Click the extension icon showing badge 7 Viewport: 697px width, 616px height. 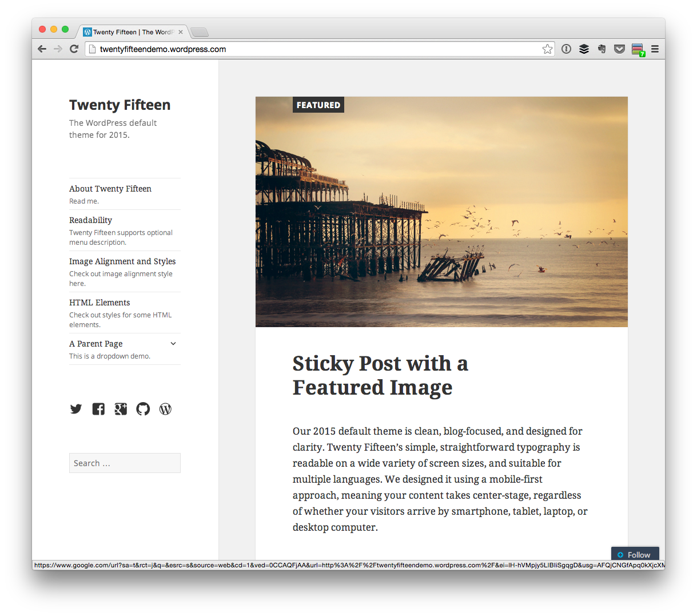637,50
